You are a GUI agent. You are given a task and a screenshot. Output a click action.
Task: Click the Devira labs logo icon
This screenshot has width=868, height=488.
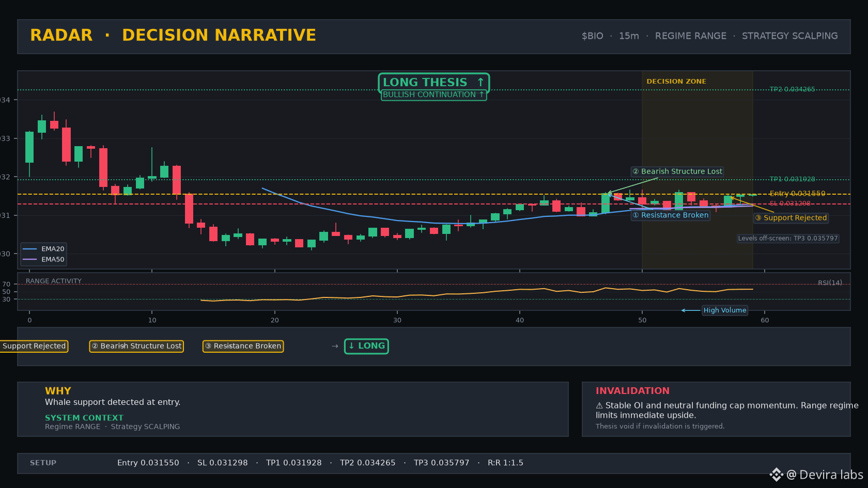pyautogui.click(x=776, y=475)
